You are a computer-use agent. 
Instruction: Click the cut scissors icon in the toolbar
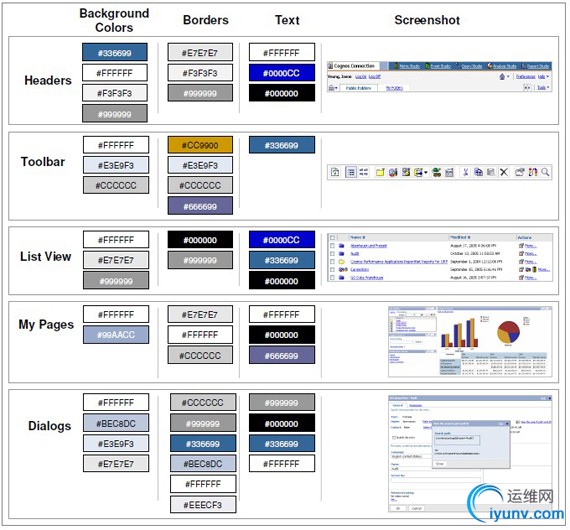coord(465,172)
